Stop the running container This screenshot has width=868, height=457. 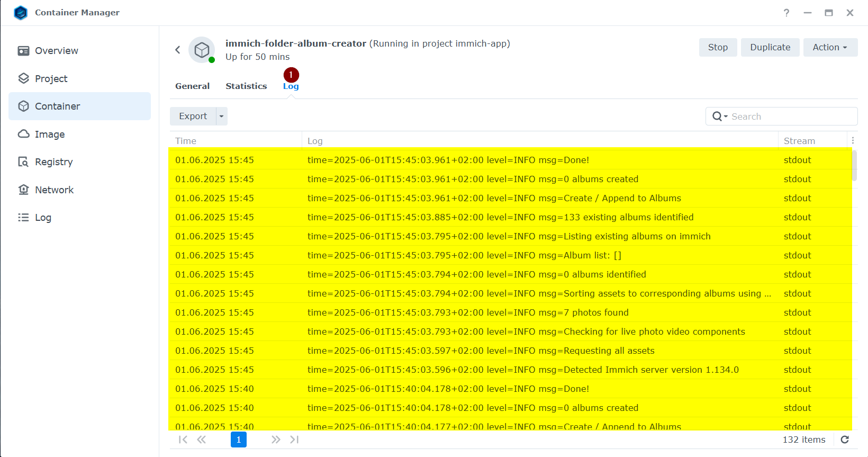(x=718, y=47)
